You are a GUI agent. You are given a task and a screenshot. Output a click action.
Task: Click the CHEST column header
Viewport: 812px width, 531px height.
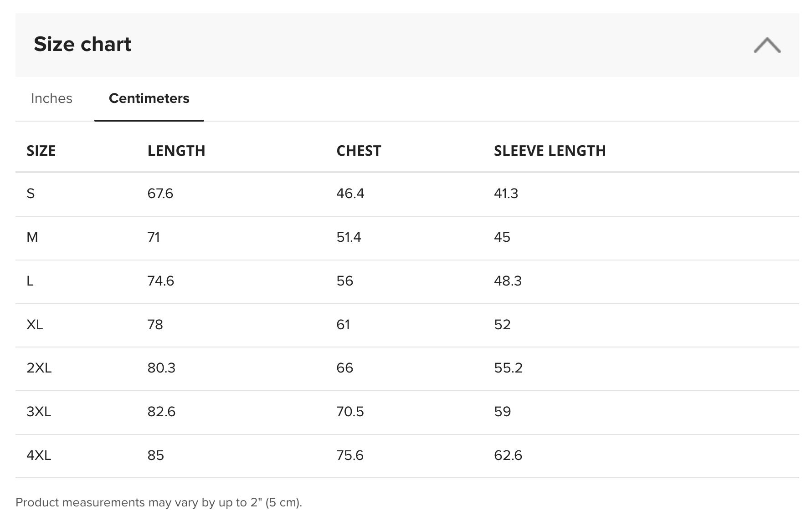(x=359, y=151)
